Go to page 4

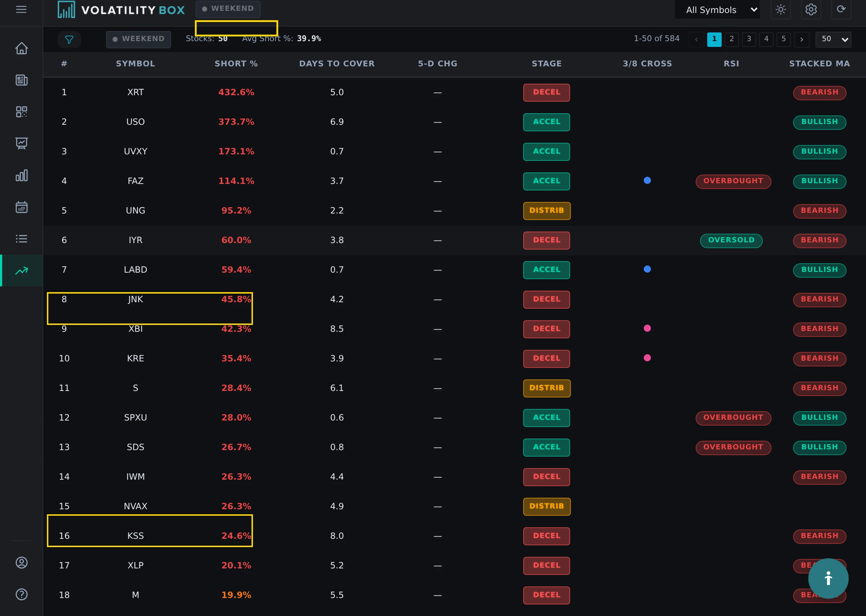766,39
